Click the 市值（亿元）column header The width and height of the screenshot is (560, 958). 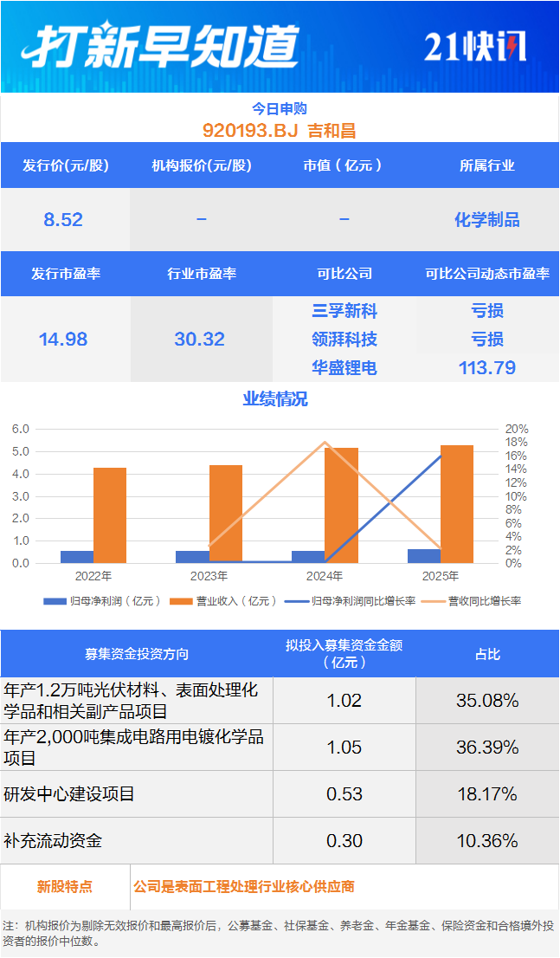coord(344,165)
